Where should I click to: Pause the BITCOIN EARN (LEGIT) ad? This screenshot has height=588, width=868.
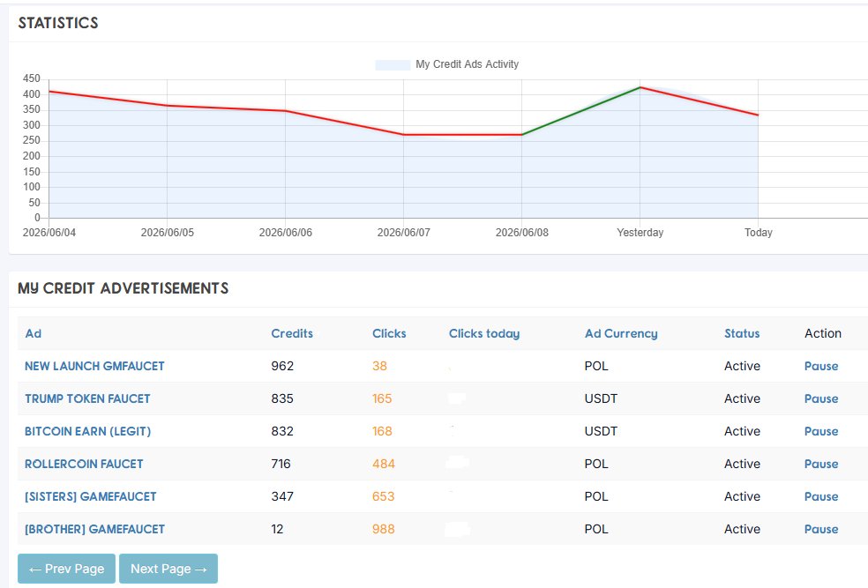click(821, 431)
